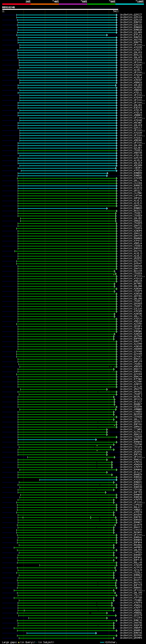Click the query end position 542
The height and width of the screenshot is (644, 146).
point(115,11)
